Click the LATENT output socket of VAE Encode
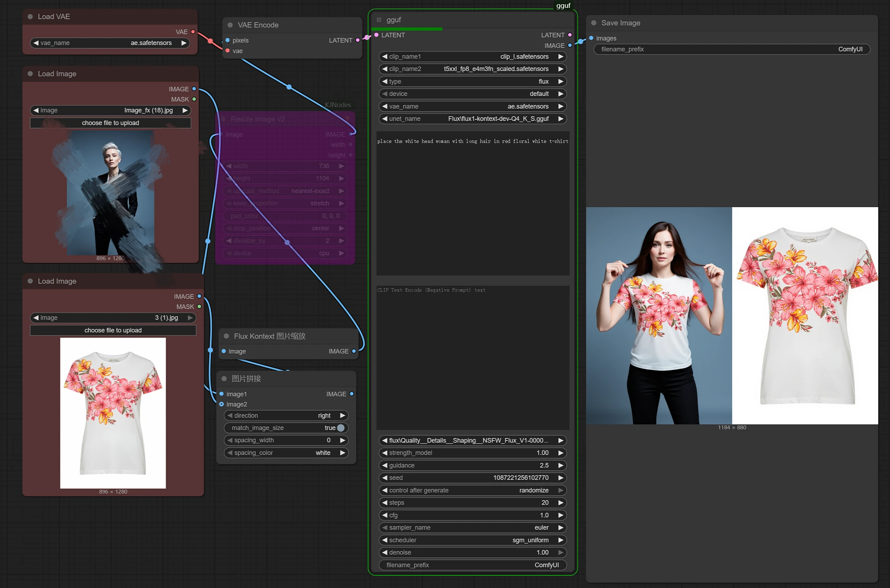This screenshot has width=890, height=588. tap(358, 40)
